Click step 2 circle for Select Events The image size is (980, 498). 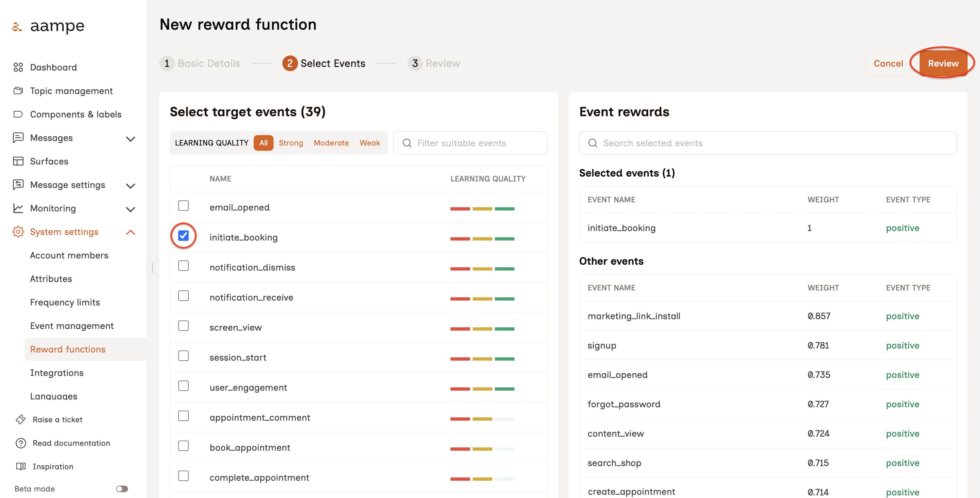pos(290,63)
